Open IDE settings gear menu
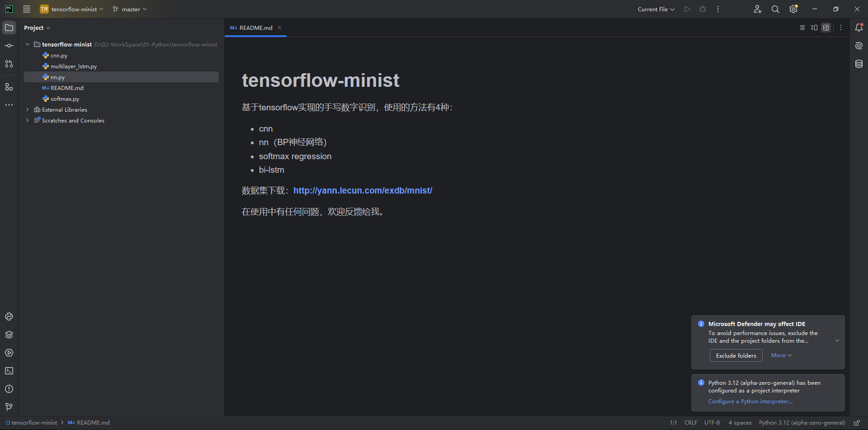The image size is (868, 430). pyautogui.click(x=793, y=9)
